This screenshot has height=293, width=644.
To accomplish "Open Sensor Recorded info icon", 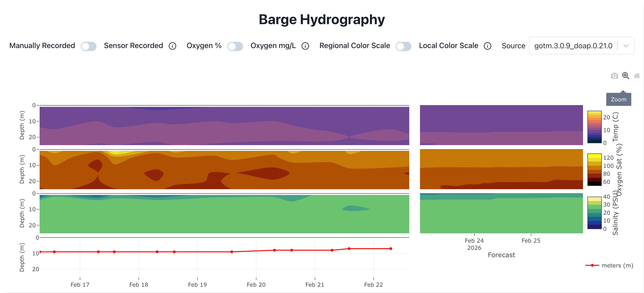I will click(173, 46).
